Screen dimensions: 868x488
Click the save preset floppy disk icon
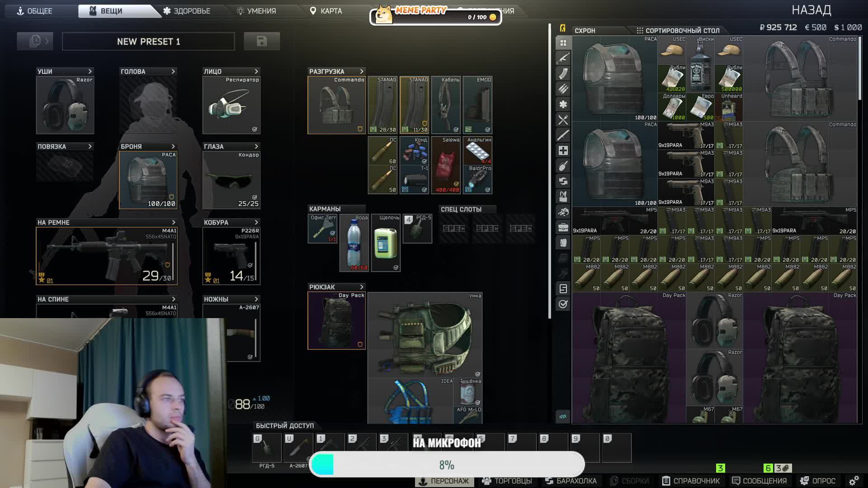(262, 42)
